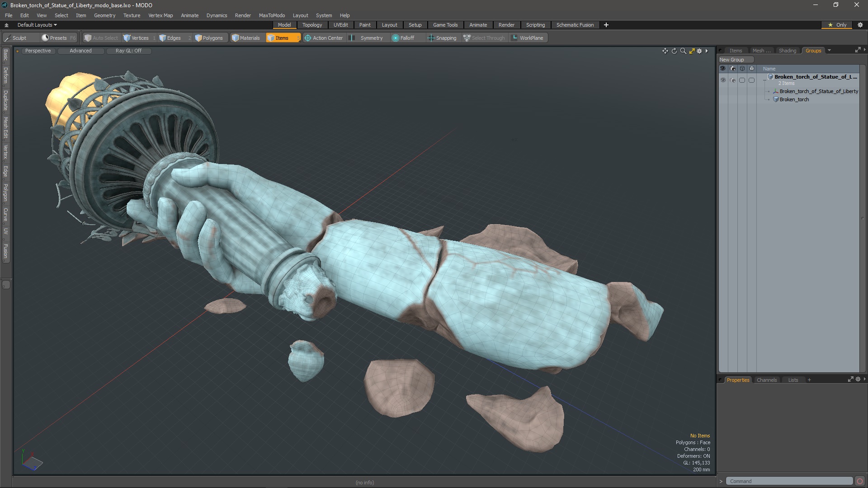
Task: Toggle visibility eye of Broken_torch group
Action: click(x=723, y=80)
